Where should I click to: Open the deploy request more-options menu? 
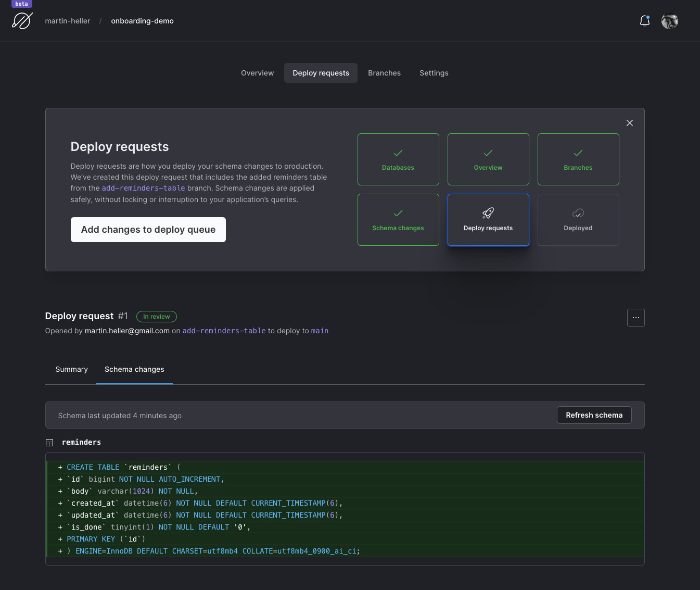(x=635, y=318)
